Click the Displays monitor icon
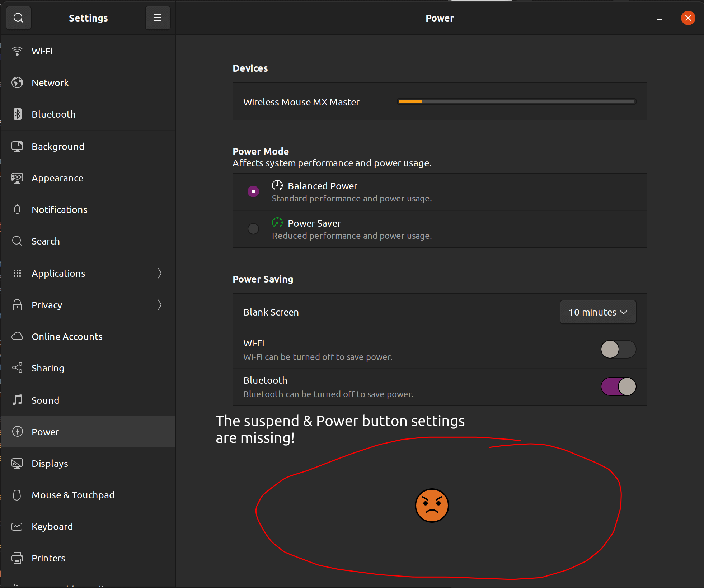The height and width of the screenshot is (588, 704). click(x=17, y=463)
